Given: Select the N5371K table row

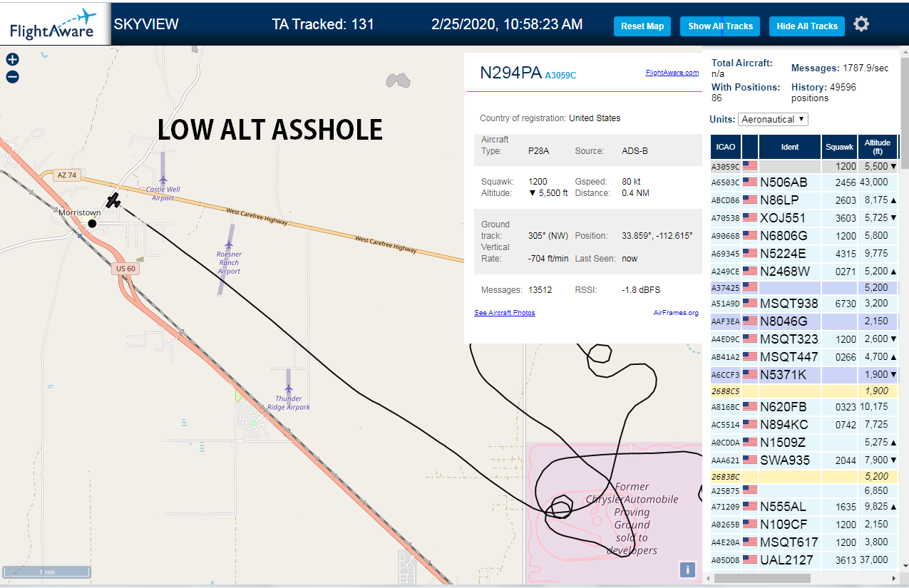Looking at the screenshot, I should coord(804,374).
